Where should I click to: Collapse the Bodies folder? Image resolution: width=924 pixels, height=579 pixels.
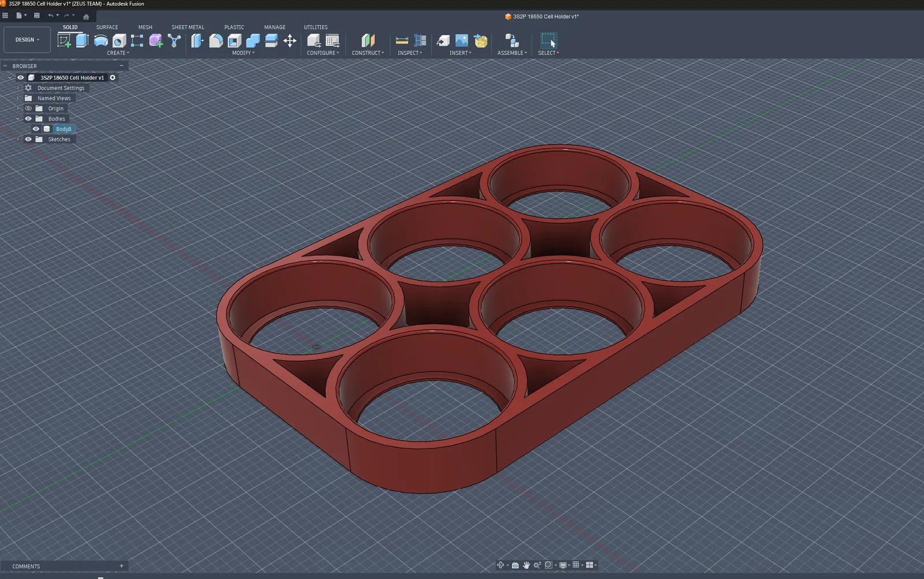(x=18, y=119)
